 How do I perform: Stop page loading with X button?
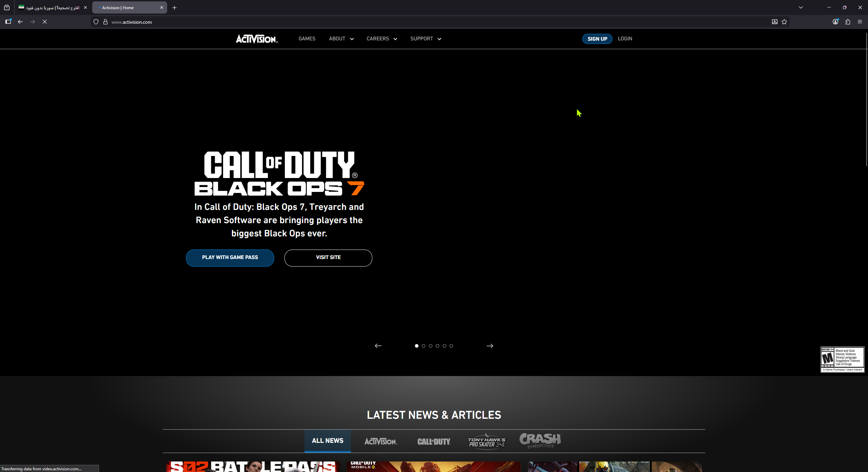(x=45, y=22)
